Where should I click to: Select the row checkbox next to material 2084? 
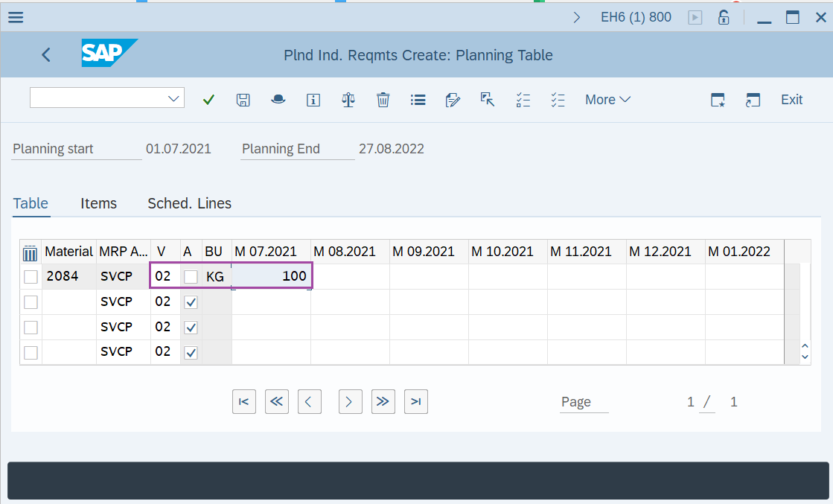click(31, 275)
